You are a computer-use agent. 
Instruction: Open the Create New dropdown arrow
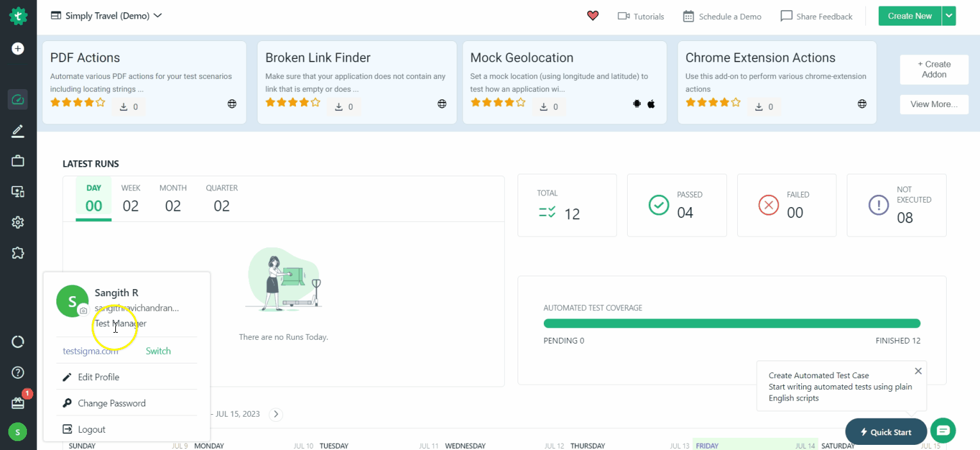click(949, 16)
